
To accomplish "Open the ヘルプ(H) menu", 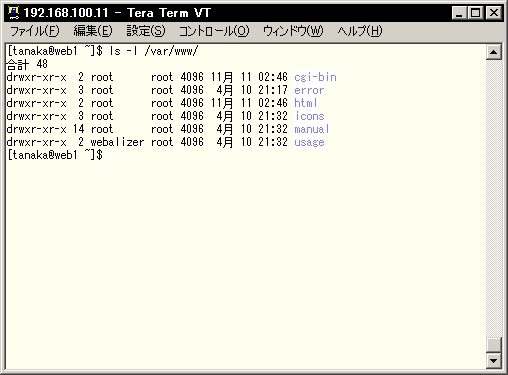I will coord(360,31).
